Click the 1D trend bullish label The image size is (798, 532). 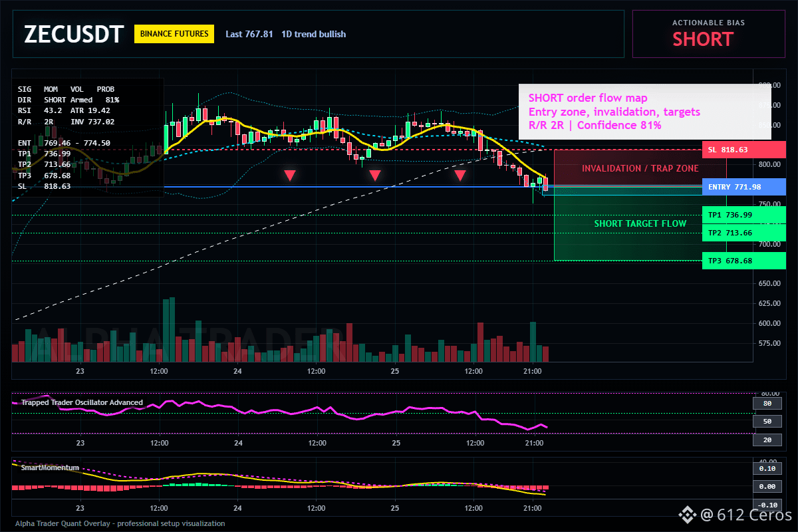[x=314, y=34]
